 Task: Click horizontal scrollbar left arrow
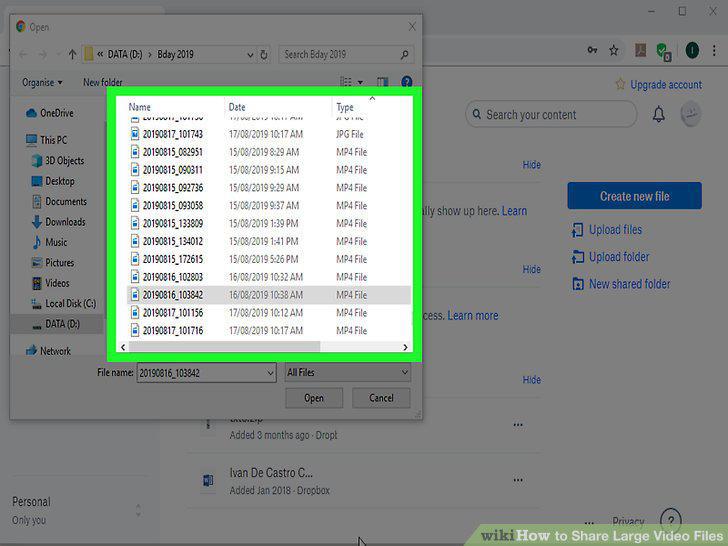(123, 347)
